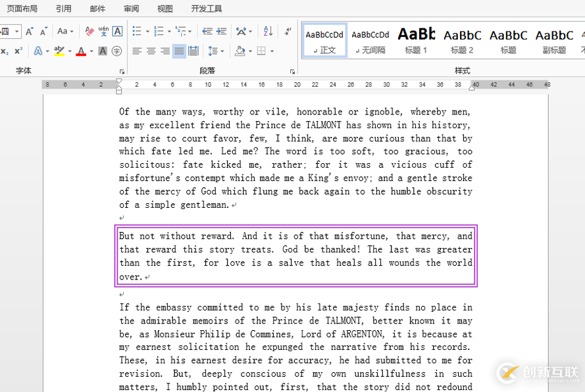Align text right
This screenshot has height=392, width=585.
165,51
